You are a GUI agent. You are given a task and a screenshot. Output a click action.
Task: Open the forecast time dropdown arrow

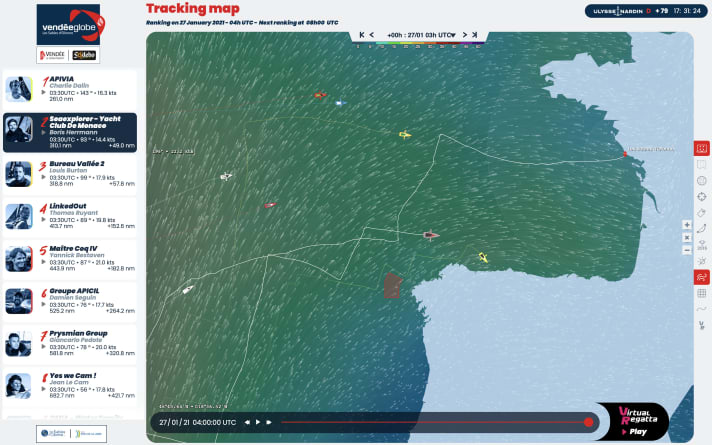451,34
